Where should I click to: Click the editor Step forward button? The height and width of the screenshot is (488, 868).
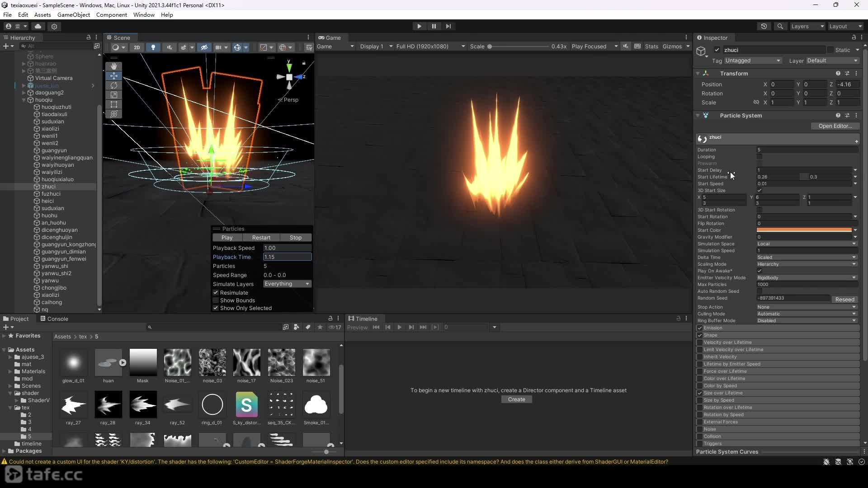[448, 26]
